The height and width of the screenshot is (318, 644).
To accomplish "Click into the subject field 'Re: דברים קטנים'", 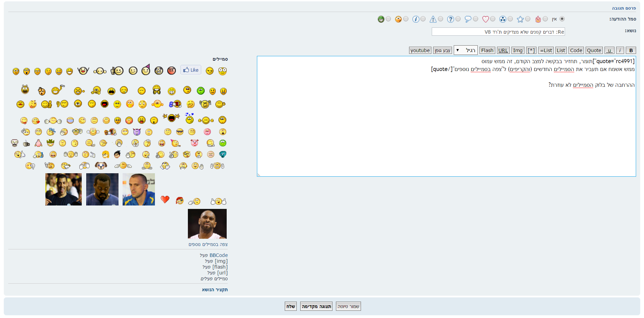I will pyautogui.click(x=498, y=32).
